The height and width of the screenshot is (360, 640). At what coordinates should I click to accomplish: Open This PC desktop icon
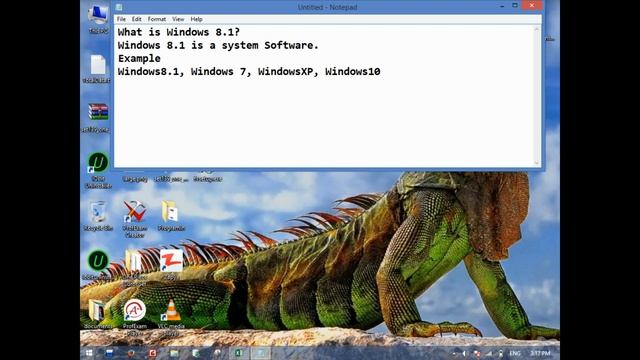point(98,19)
